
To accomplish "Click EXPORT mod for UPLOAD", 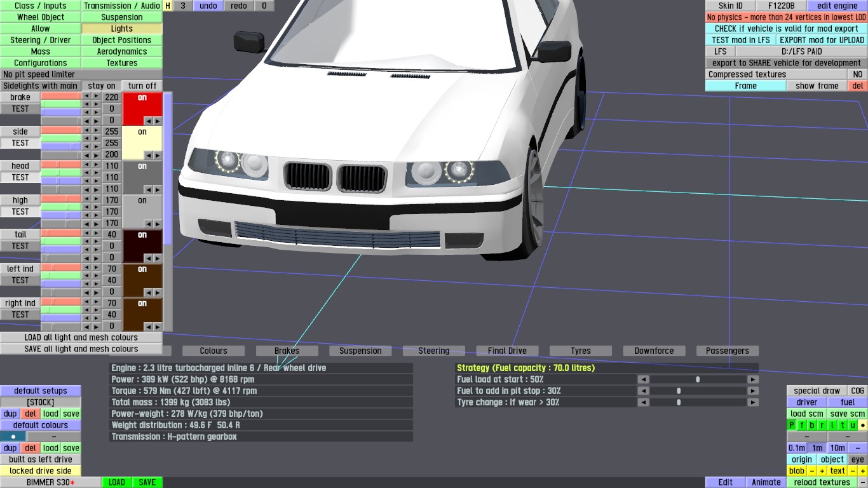I will pos(822,40).
